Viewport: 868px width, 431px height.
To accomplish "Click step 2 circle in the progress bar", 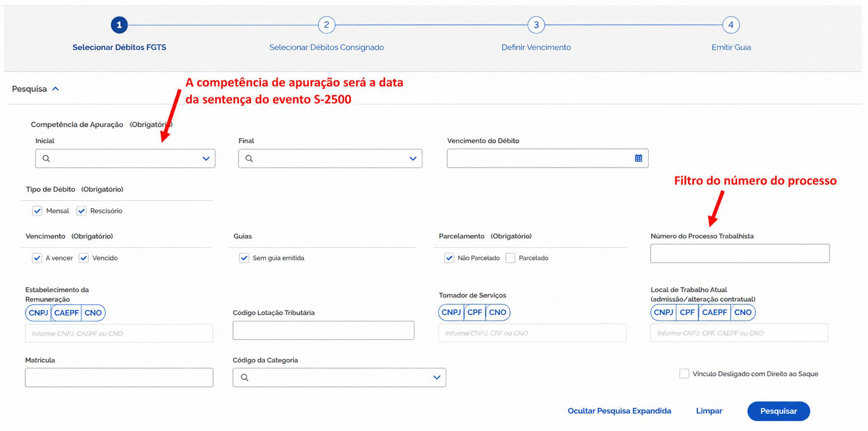I will 326,25.
